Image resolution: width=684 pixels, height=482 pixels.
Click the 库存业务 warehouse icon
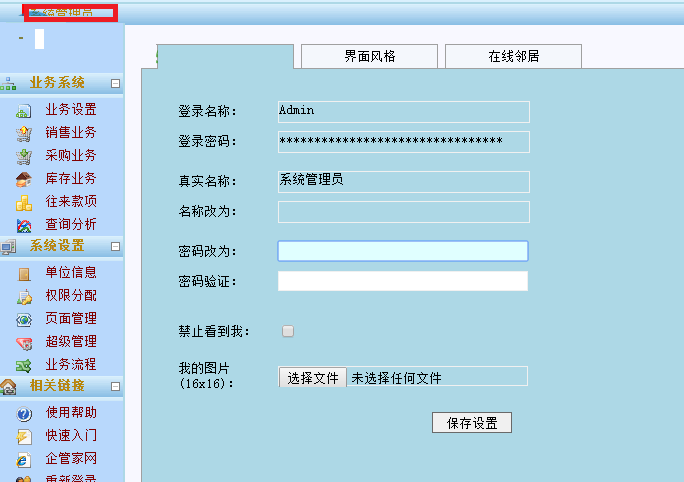(24, 179)
